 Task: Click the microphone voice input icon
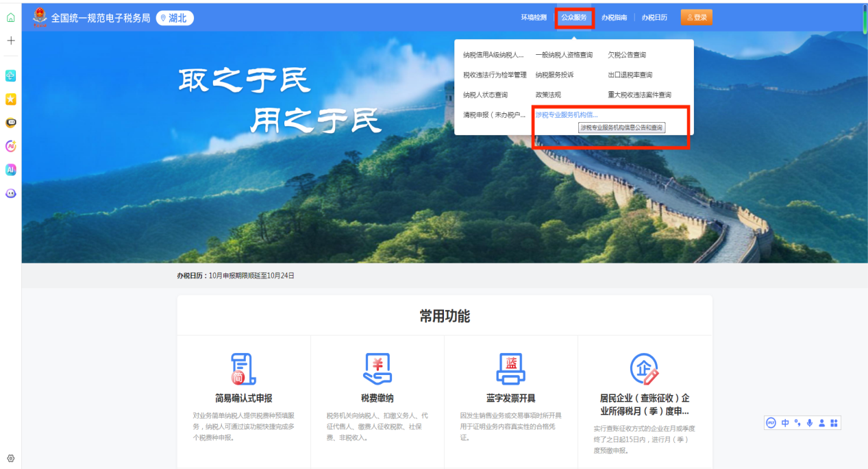810,423
